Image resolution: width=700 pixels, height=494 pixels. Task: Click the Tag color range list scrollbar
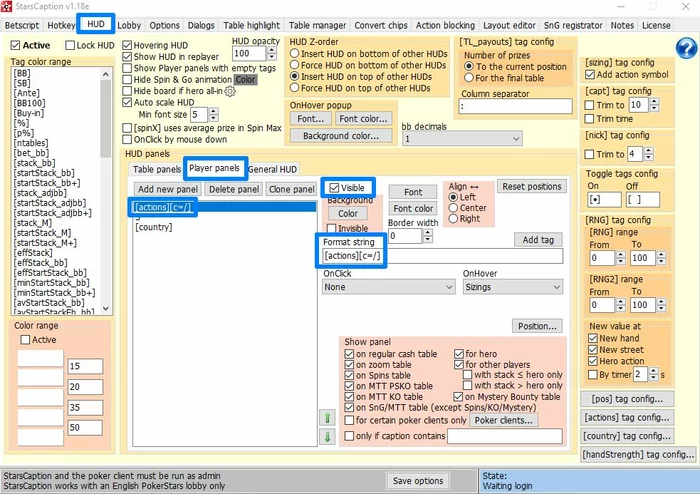(x=106, y=192)
